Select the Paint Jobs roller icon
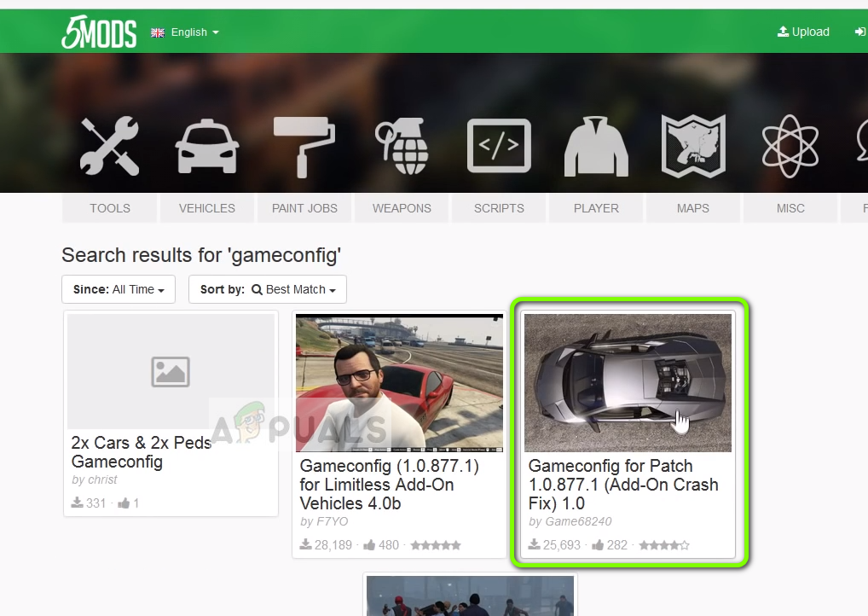 click(304, 147)
